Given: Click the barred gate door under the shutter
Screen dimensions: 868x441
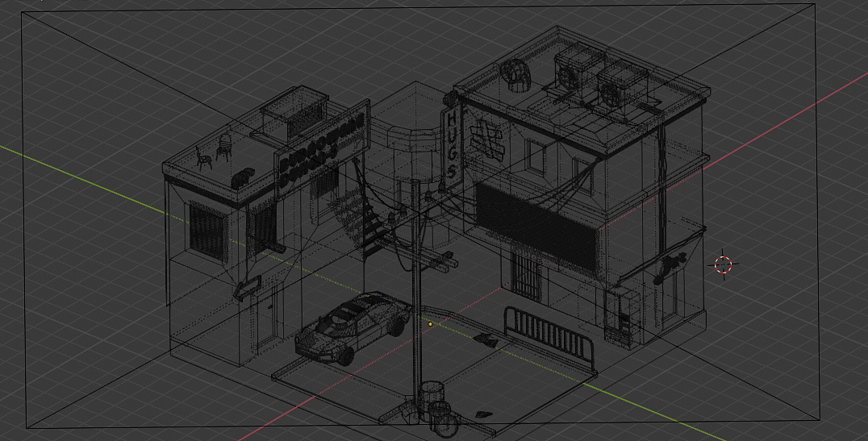Looking at the screenshot, I should tap(525, 276).
